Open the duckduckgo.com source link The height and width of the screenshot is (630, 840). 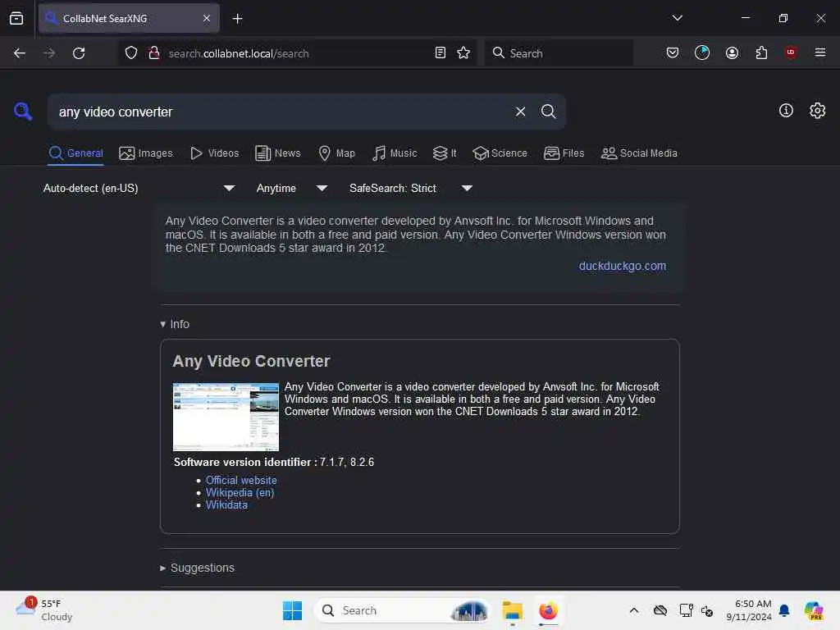click(622, 266)
